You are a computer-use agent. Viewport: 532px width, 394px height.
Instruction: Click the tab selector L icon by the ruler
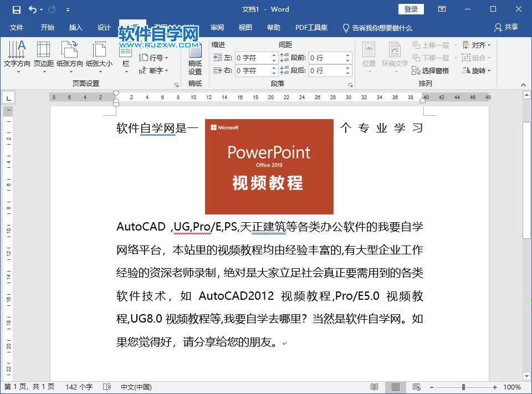pyautogui.click(x=9, y=99)
